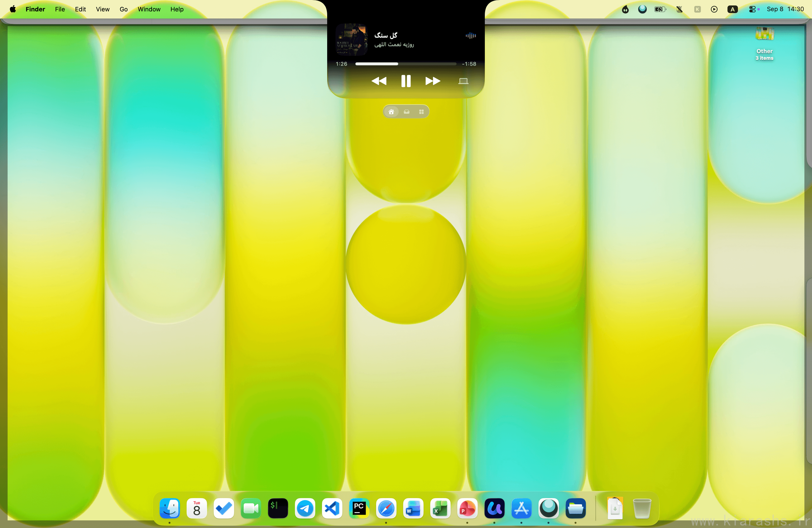Image resolution: width=812 pixels, height=528 pixels.
Task: Click the album artwork thumbnail
Action: pyautogui.click(x=351, y=40)
